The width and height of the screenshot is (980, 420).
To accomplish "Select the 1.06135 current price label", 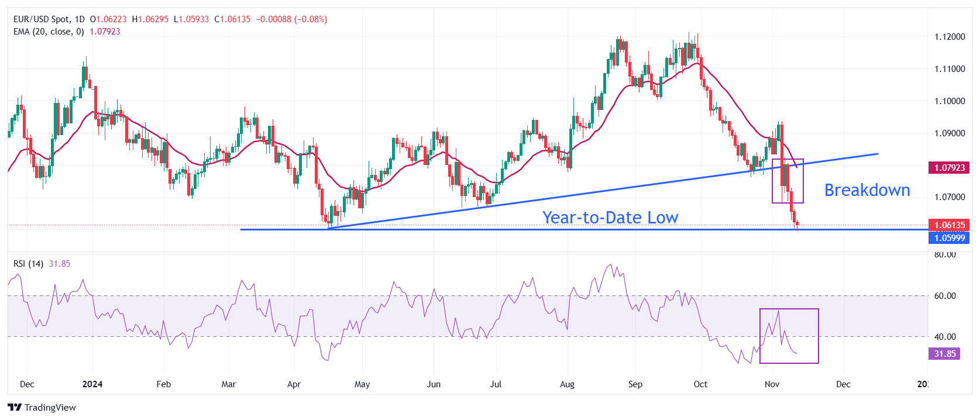I will (x=949, y=225).
